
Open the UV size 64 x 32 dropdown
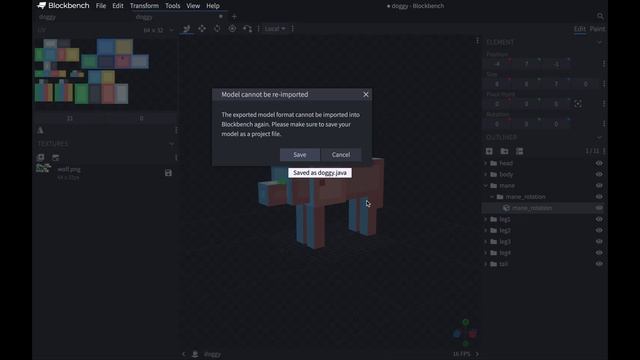coord(158,30)
